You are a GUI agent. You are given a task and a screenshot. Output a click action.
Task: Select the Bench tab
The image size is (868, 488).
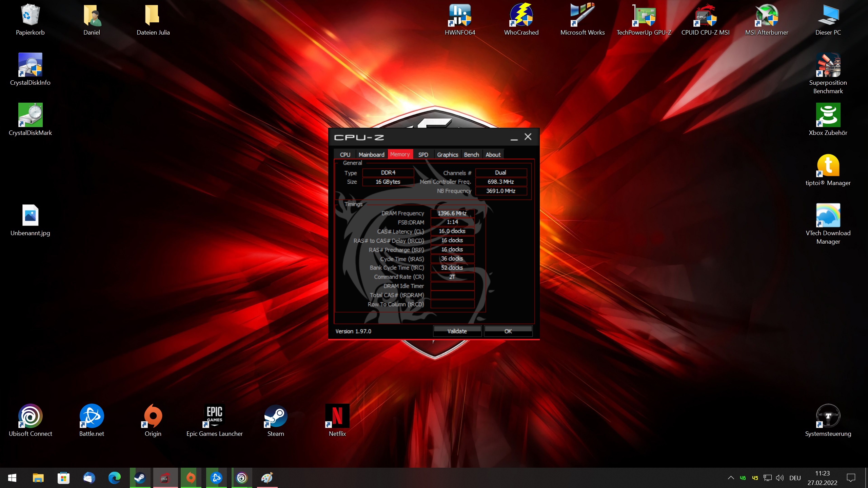[x=471, y=155]
